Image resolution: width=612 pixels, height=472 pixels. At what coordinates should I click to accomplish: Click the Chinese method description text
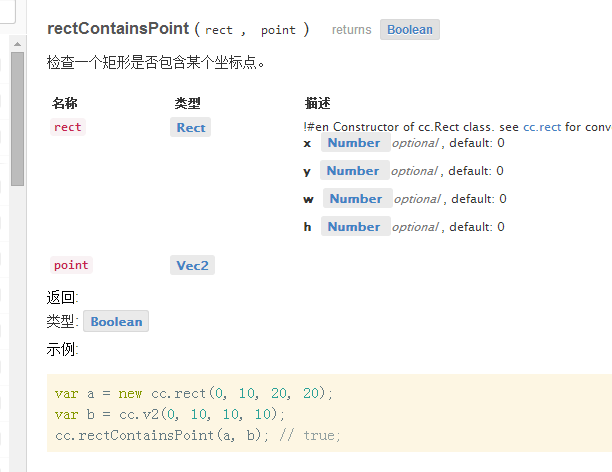point(156,62)
